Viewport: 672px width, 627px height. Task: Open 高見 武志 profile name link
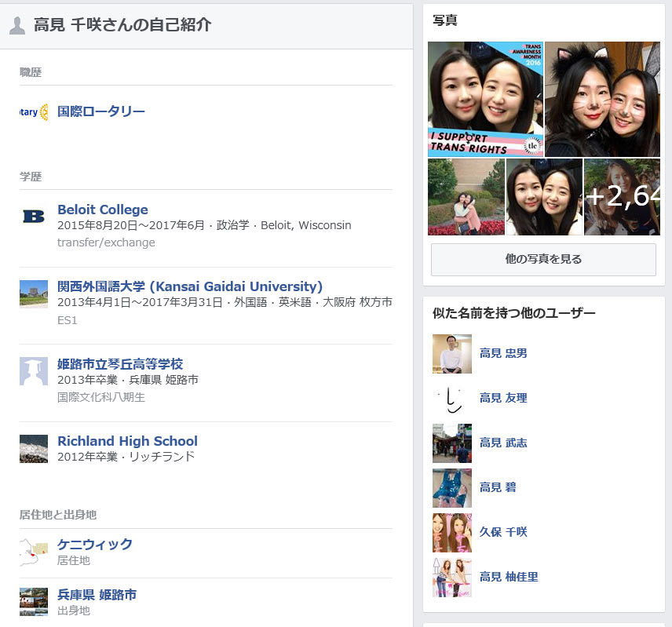pos(503,443)
